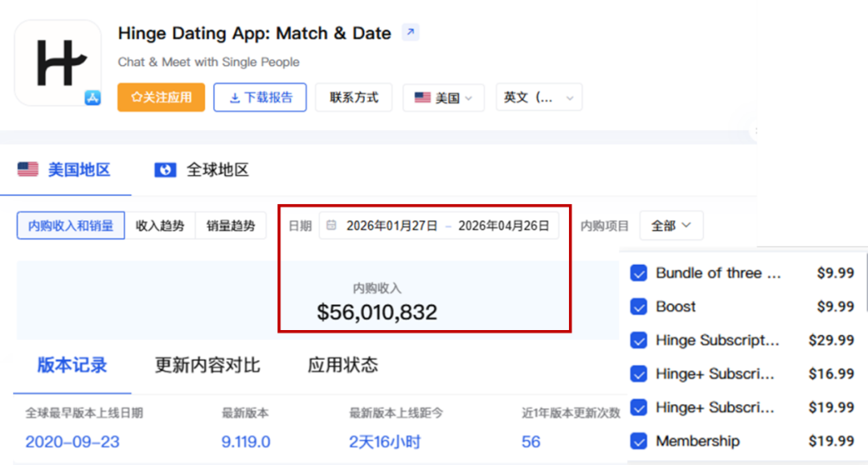Uncheck the Bundle of three checkbox
This screenshot has width=868, height=465.
(x=638, y=272)
